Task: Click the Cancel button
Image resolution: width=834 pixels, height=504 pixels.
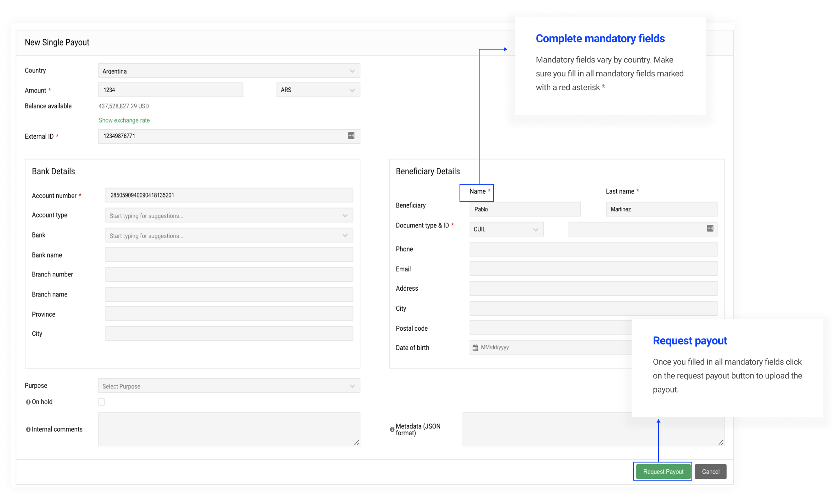Action: tap(710, 472)
